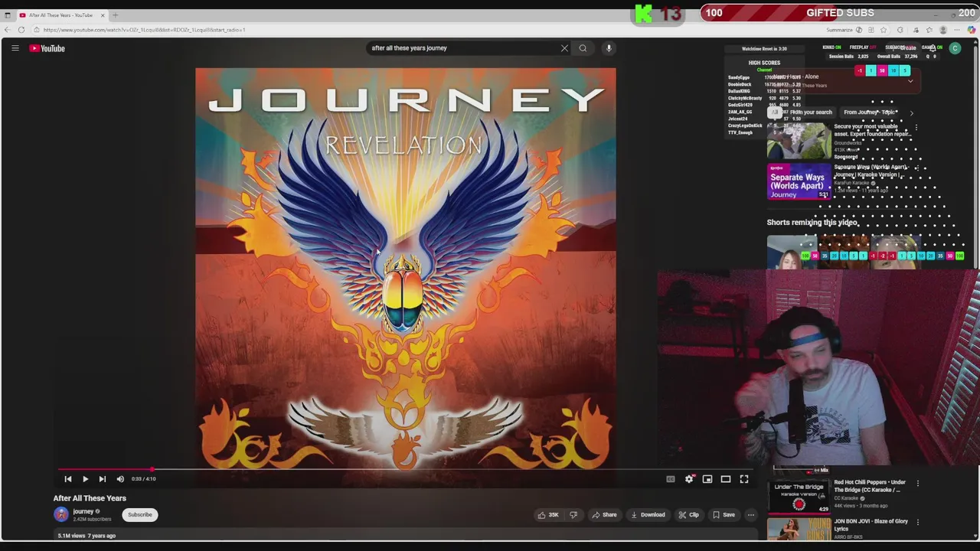
Task: Toggle subtitles with the CC button
Action: (x=671, y=479)
